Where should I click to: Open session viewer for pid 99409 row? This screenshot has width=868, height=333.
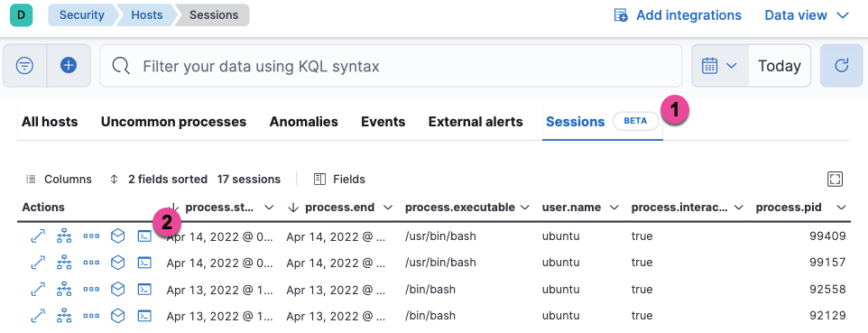144,236
